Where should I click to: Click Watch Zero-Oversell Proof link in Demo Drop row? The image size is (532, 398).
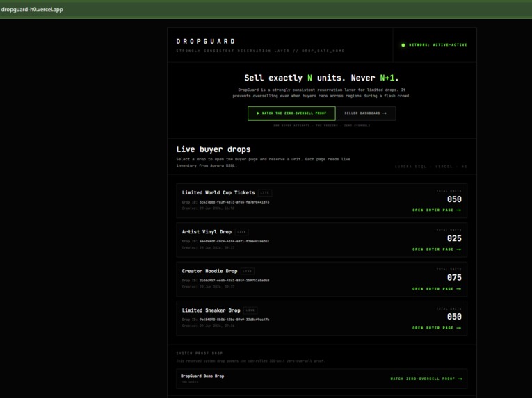pos(426,379)
